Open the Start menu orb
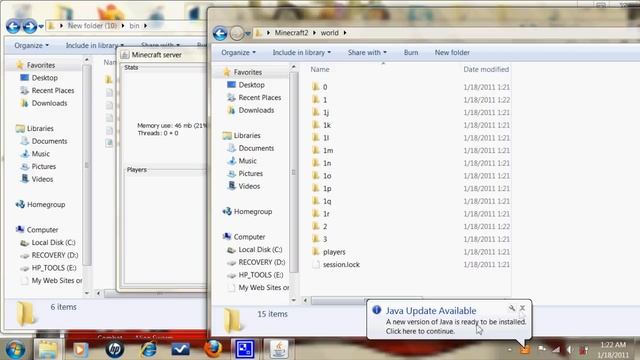640x360 pixels. point(15,350)
